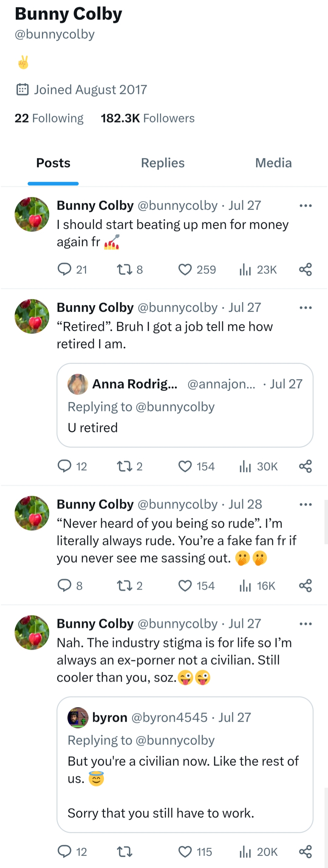328x868 pixels.
Task: Open the 22 Following list
Action: pyautogui.click(x=49, y=118)
